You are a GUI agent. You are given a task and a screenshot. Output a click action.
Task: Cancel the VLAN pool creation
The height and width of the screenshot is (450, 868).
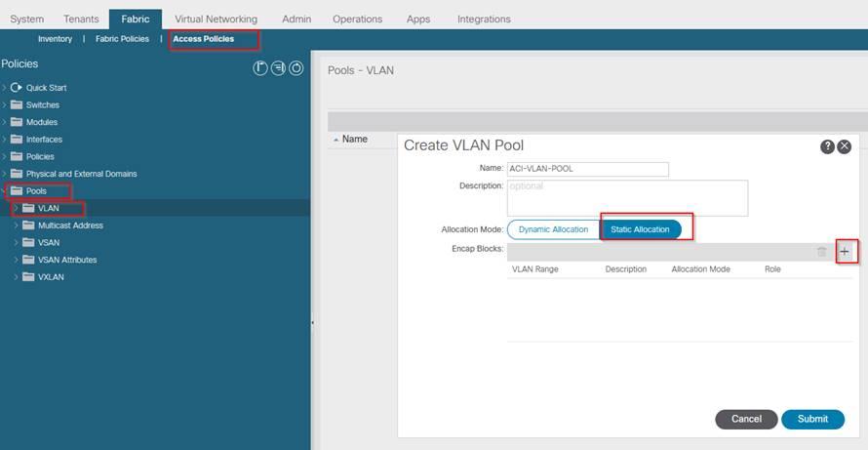point(746,419)
